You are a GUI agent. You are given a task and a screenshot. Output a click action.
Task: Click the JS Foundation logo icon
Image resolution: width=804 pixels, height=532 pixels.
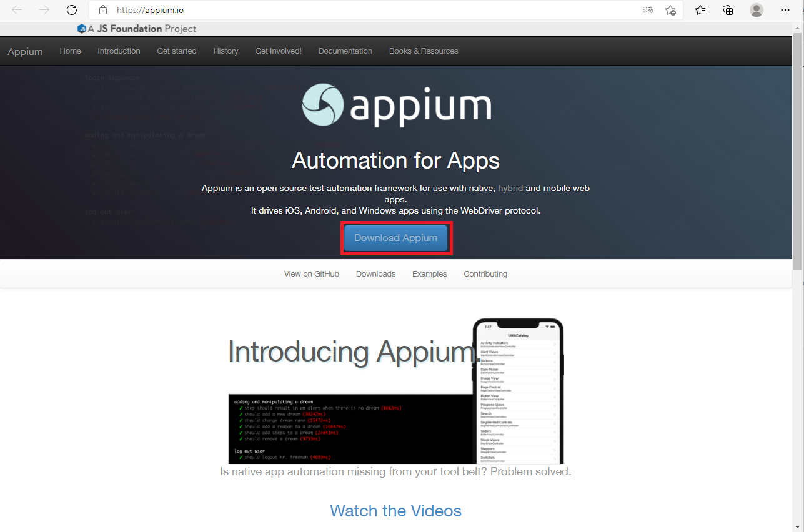pos(81,29)
